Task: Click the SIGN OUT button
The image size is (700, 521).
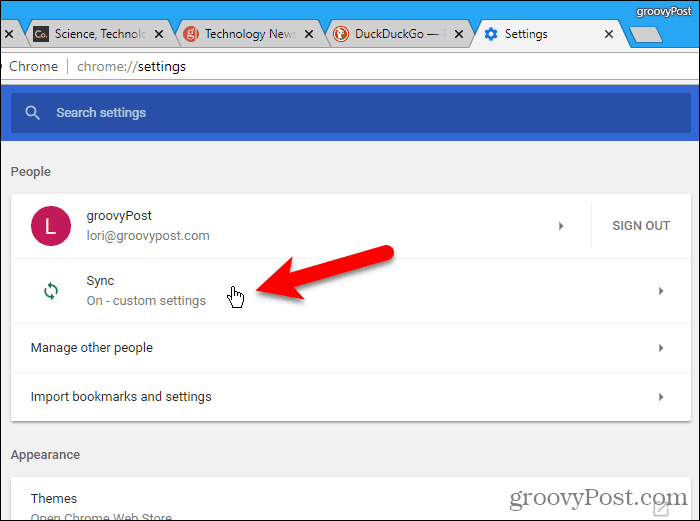Action: 641,226
